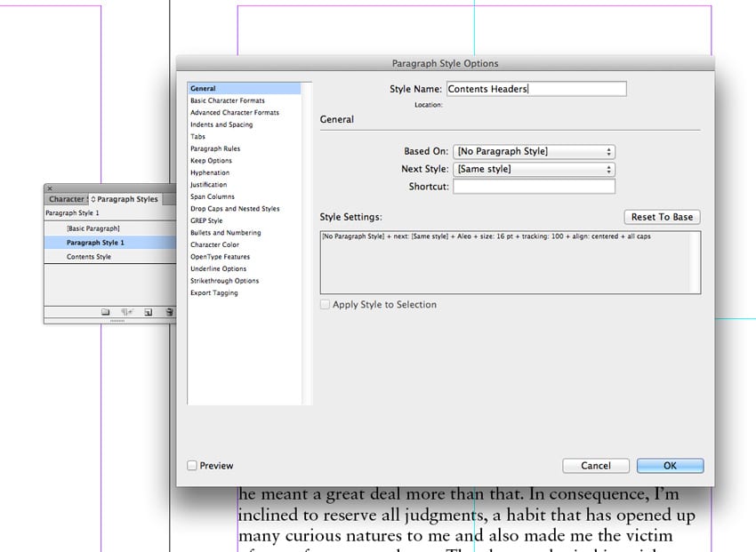The width and height of the screenshot is (756, 552).
Task: Open Strikethrough Options section
Action: coord(224,281)
